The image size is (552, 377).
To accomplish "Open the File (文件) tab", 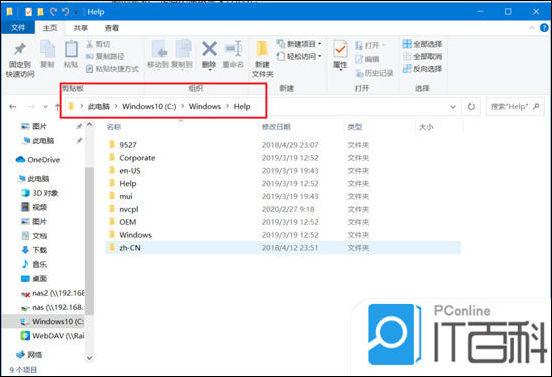I will click(18, 27).
